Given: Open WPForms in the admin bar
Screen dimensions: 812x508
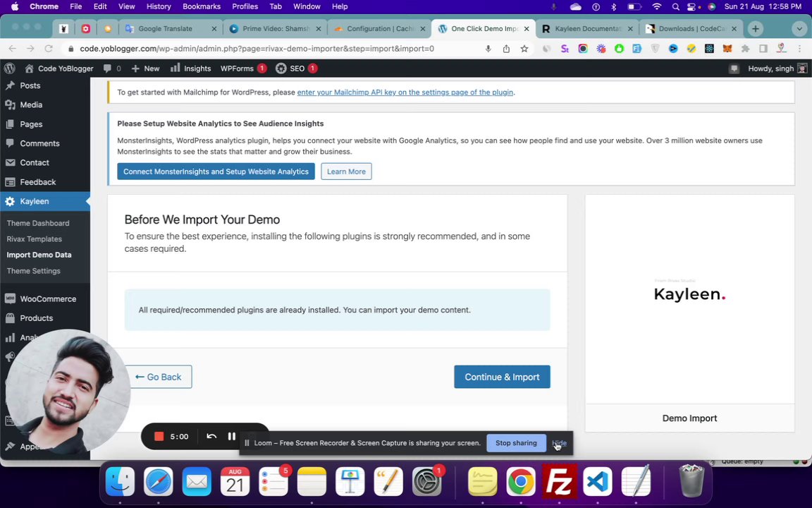Looking at the screenshot, I should [243, 68].
